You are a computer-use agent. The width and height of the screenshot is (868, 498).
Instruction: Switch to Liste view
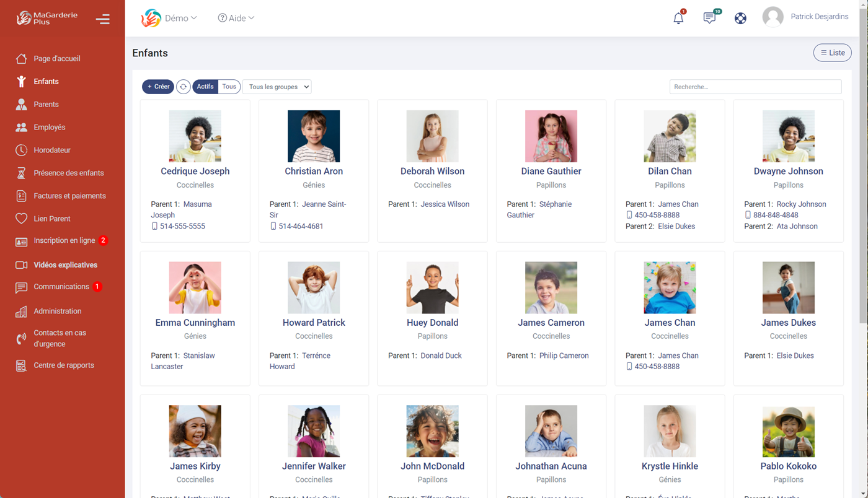(832, 53)
